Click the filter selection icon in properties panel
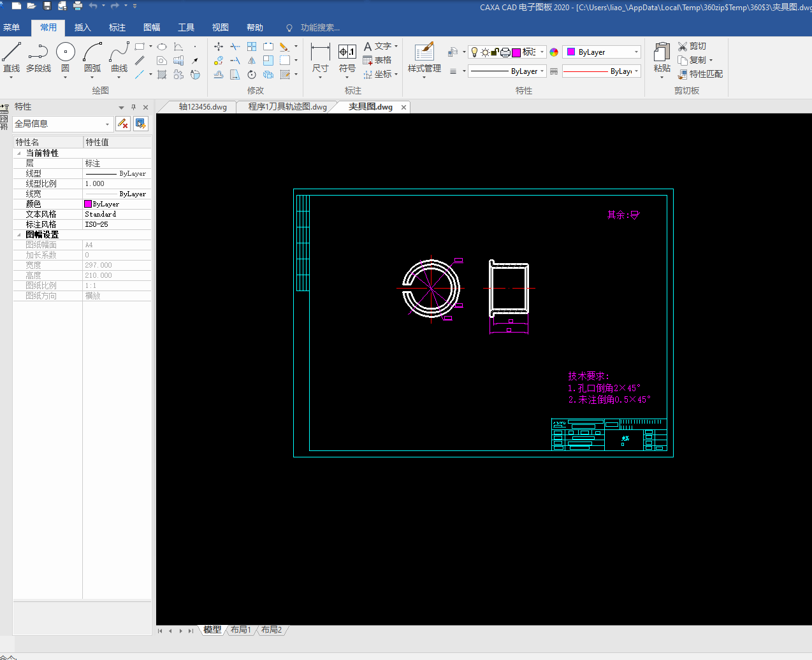 tap(123, 124)
